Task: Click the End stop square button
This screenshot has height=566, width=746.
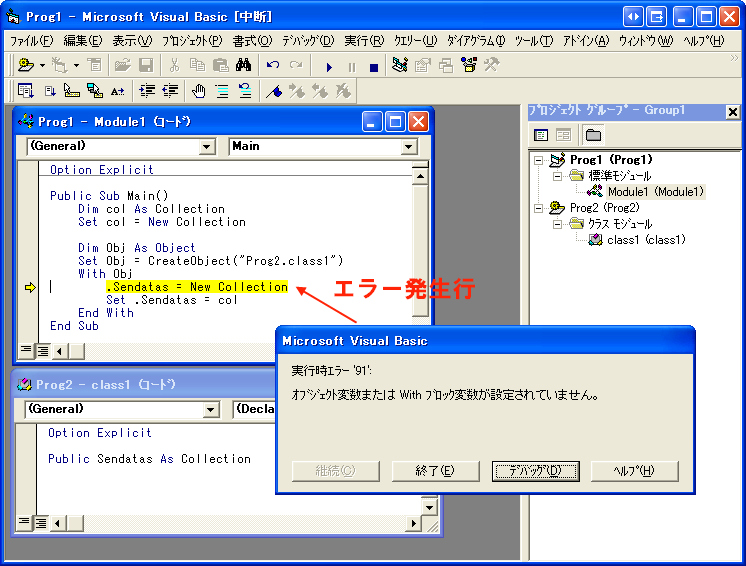Action: coord(373,67)
